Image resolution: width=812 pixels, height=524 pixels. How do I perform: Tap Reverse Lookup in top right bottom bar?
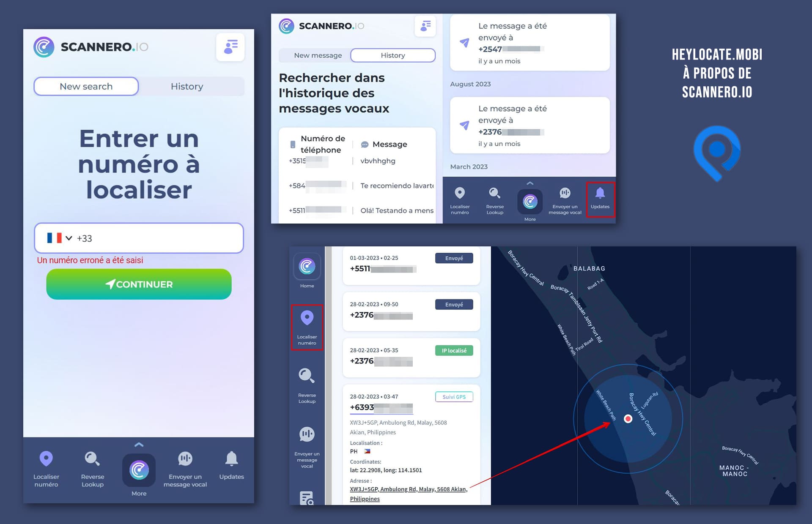click(495, 201)
